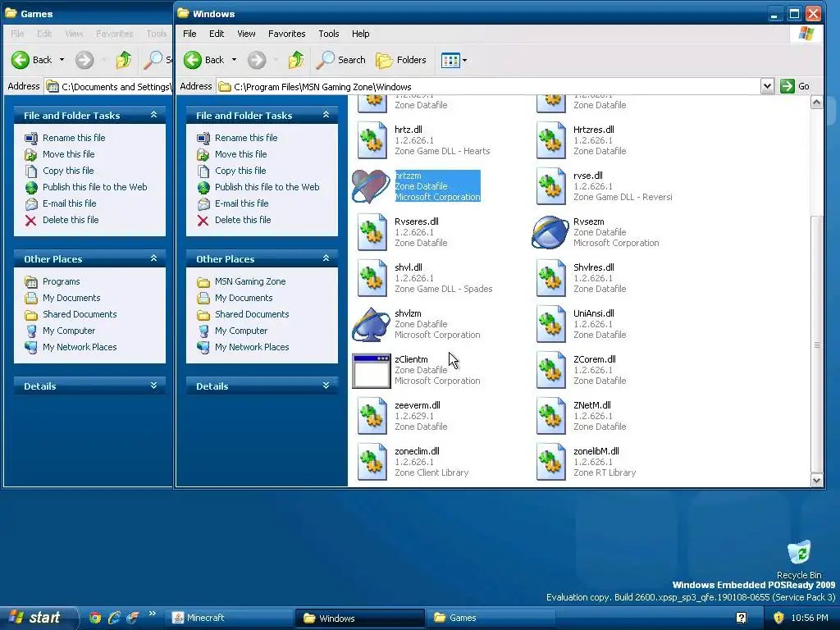Click the help question mark tray icon
Image resolution: width=840 pixels, height=630 pixels.
point(742,618)
